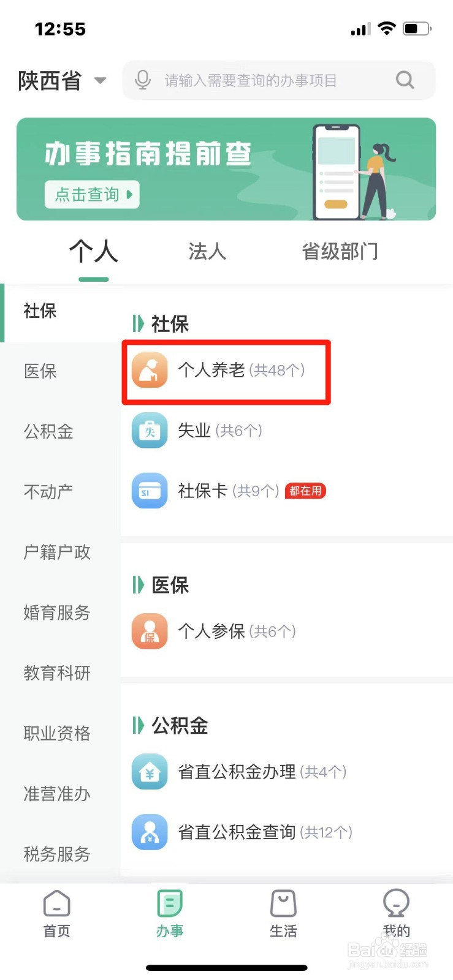Viewport: 453px width, 980px height.
Task: Tap the 个人养老 pension service icon
Action: (x=149, y=370)
